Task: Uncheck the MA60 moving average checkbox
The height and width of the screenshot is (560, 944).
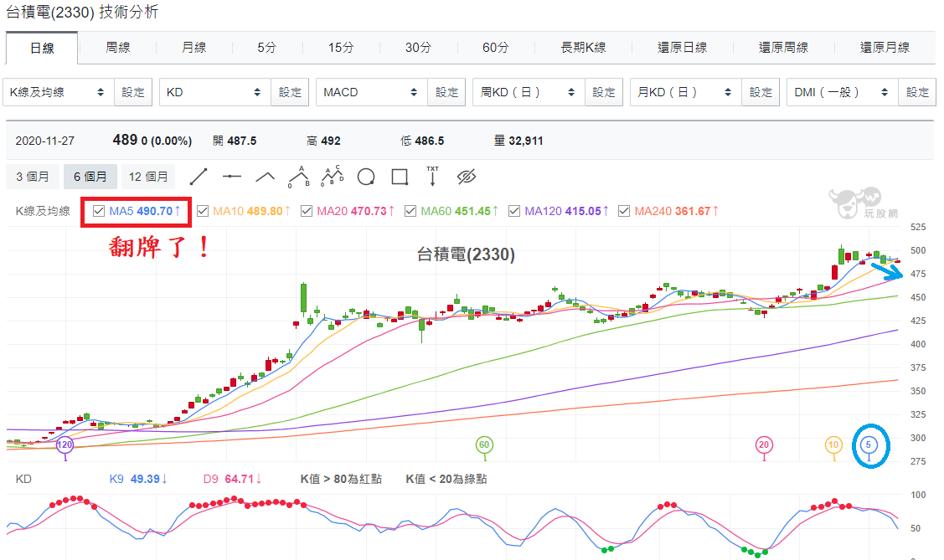Action: click(410, 211)
